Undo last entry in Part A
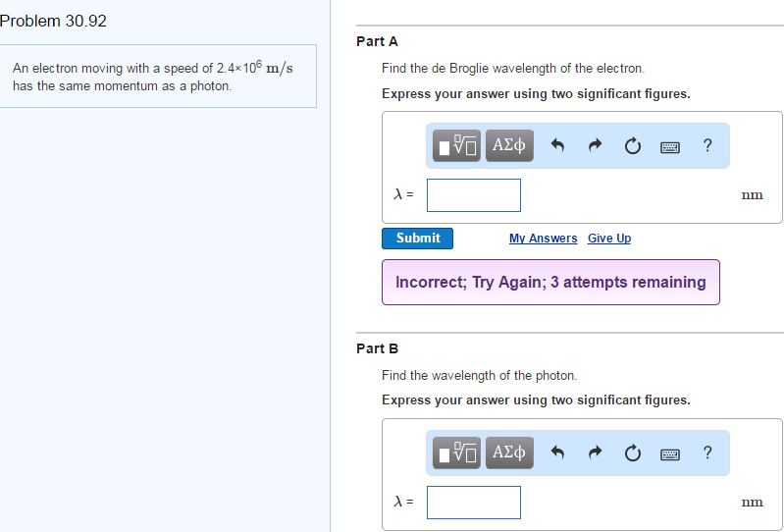This screenshot has width=784, height=532. [558, 146]
